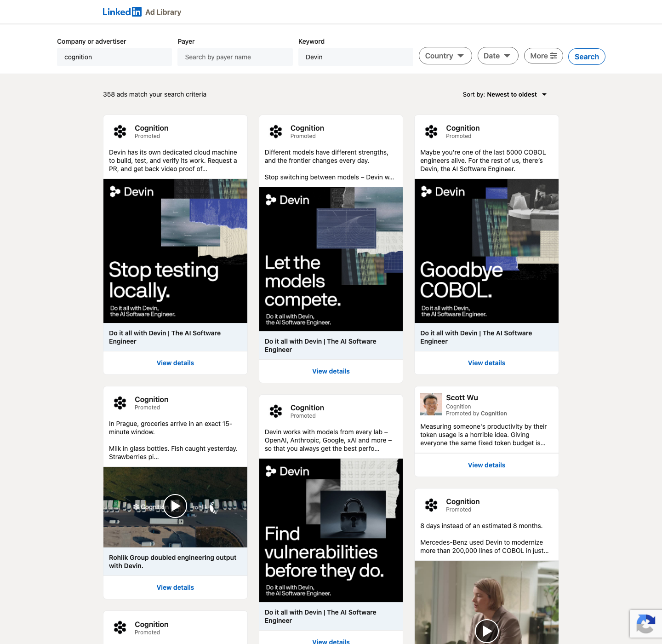View details of 'Goodbye COBOL' ad
This screenshot has width=662, height=644.
(x=486, y=363)
